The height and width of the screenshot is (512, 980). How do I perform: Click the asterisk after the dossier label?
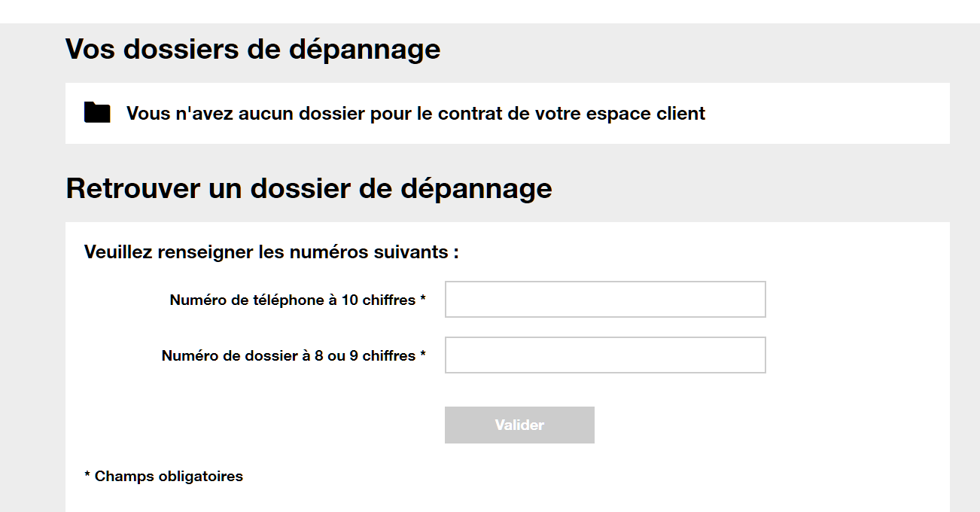(423, 355)
